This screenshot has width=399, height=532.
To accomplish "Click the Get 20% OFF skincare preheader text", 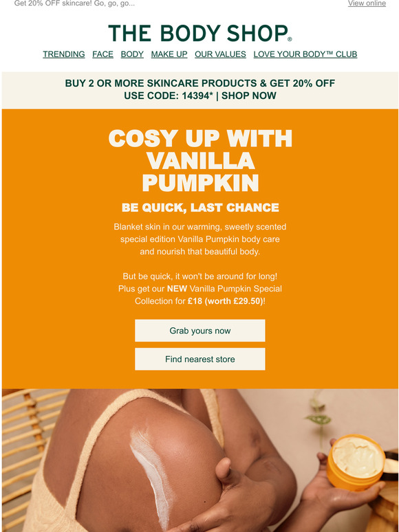I will click(74, 3).
